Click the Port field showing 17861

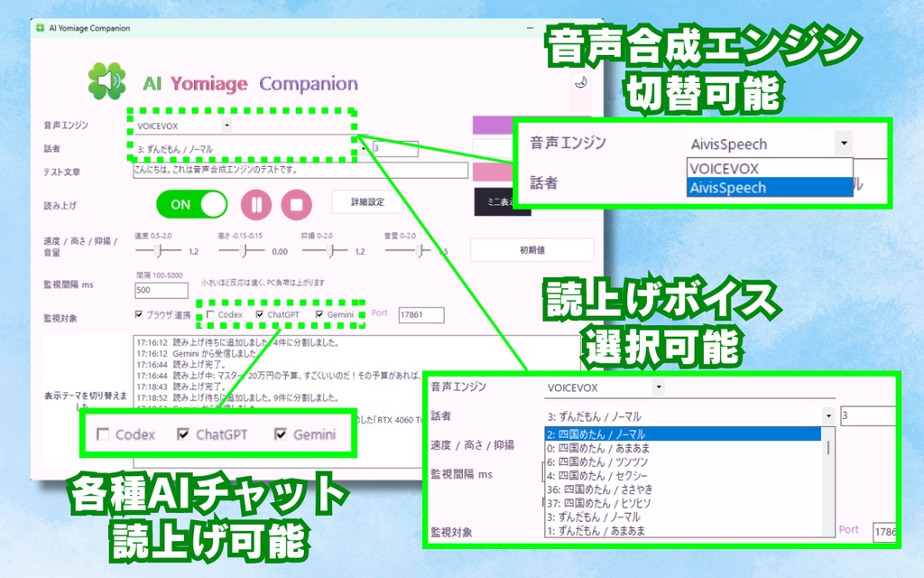tap(421, 315)
